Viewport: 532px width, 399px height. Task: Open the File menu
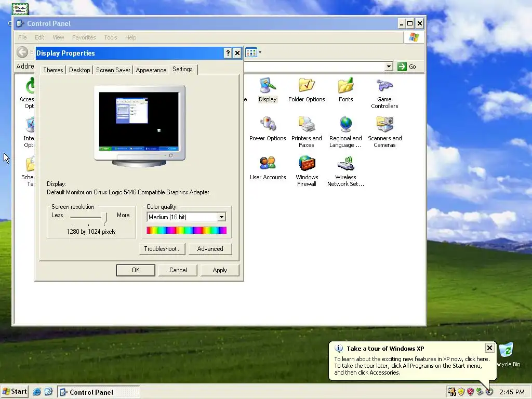22,37
